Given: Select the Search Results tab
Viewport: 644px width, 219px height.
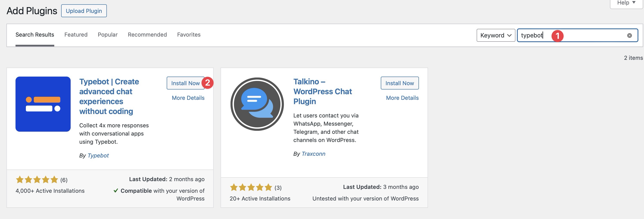Looking at the screenshot, I should [35, 35].
